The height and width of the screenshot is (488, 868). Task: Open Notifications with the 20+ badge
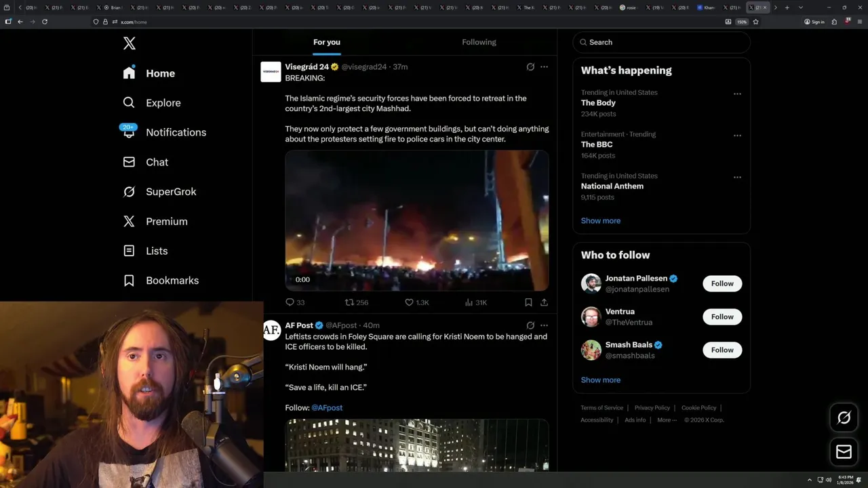tap(164, 132)
